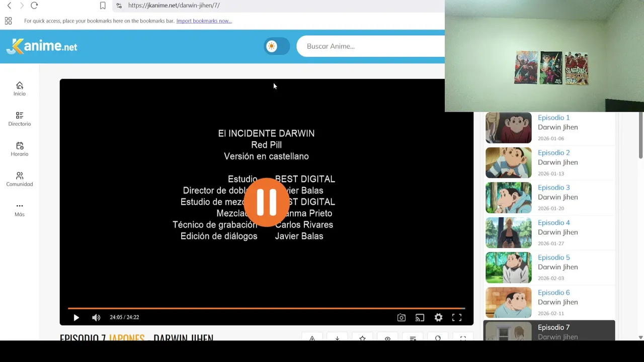Image resolution: width=644 pixels, height=362 pixels.
Task: Reload the page with refresh icon
Action: 34,6
